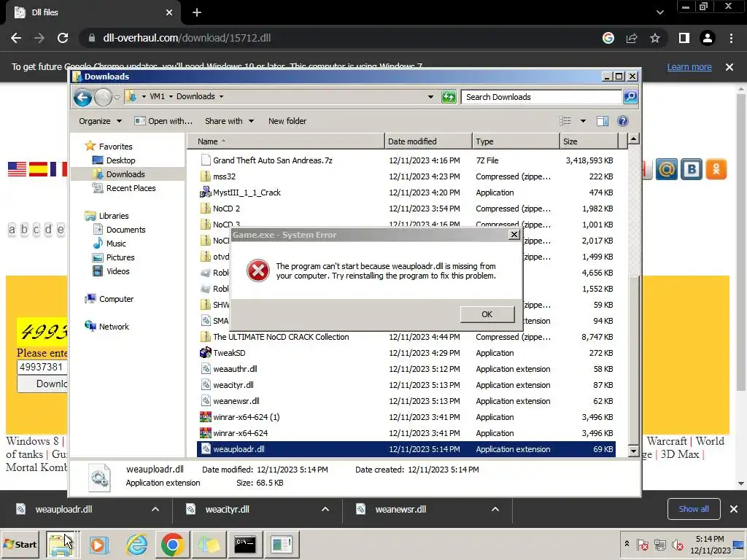Click the red error icon in dialog

tap(258, 271)
